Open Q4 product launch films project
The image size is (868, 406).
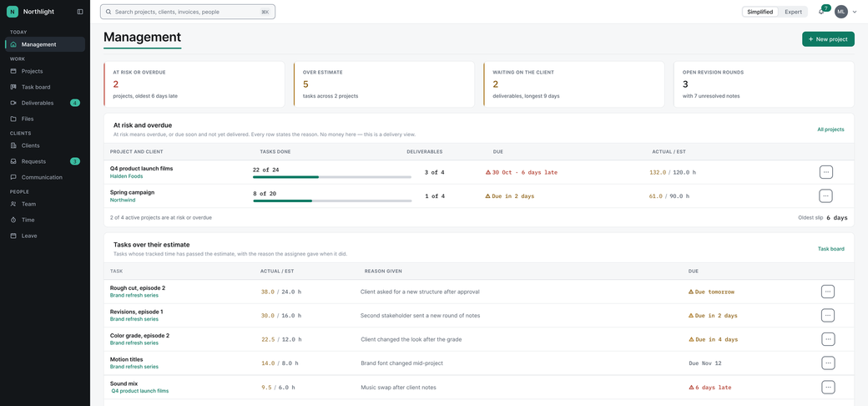click(142, 169)
